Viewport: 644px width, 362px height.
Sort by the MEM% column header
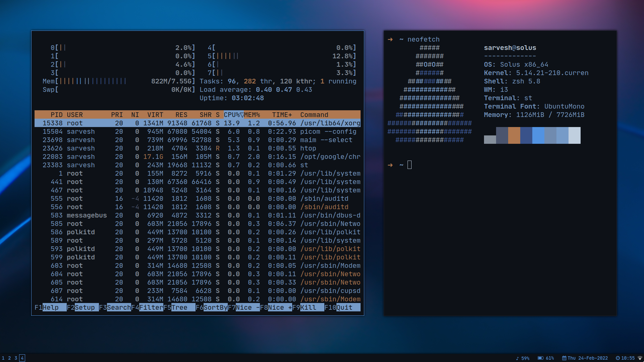(x=252, y=115)
